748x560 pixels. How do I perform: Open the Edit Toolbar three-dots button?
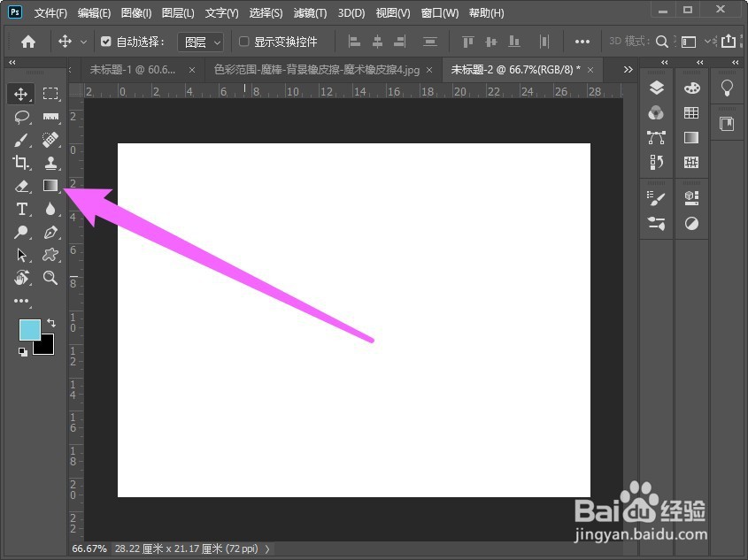click(x=21, y=301)
